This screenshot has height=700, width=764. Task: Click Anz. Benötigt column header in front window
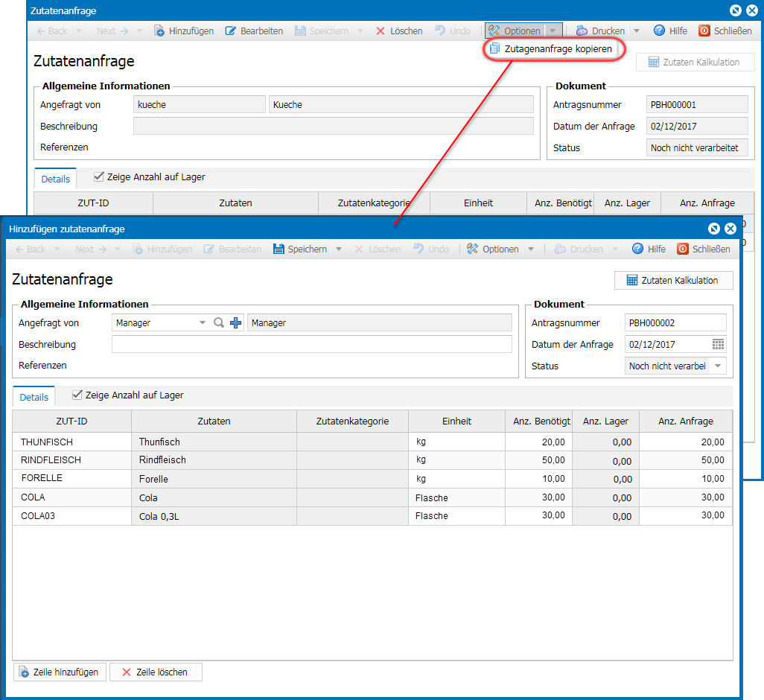tap(539, 421)
